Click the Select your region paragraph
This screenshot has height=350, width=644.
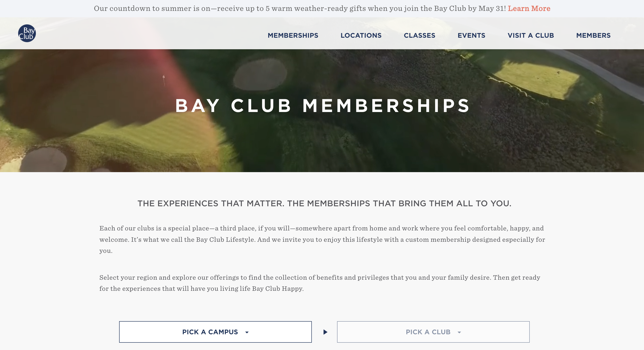coord(320,283)
